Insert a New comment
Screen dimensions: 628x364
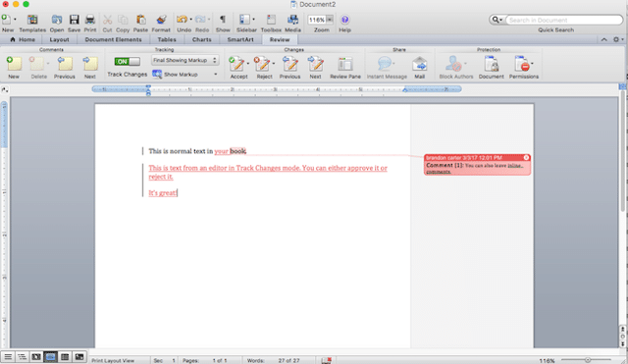14,64
